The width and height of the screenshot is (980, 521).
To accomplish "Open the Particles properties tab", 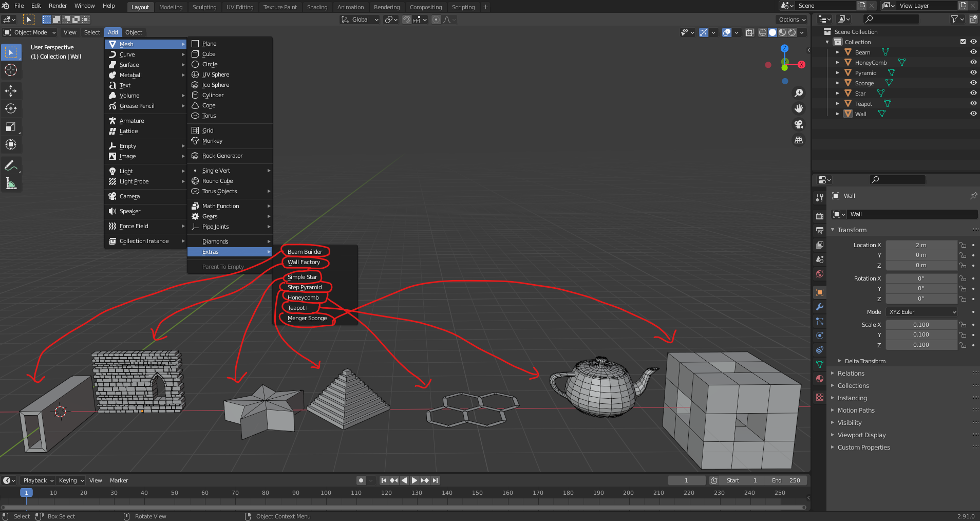I will tap(820, 321).
